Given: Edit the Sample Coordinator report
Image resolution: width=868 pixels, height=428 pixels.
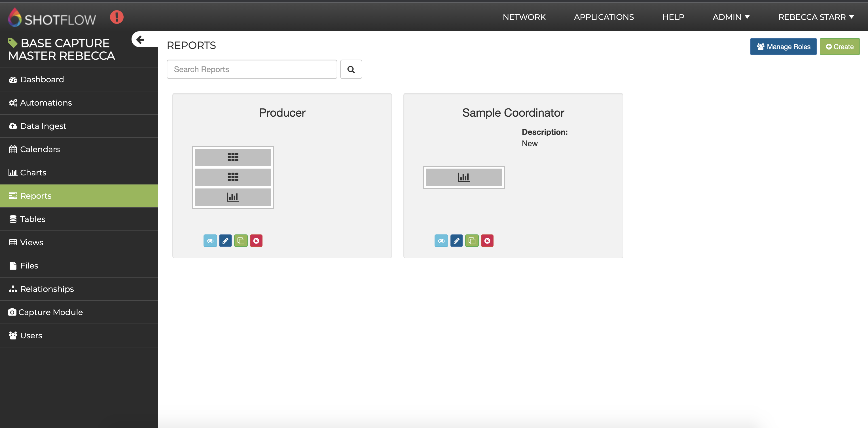Looking at the screenshot, I should pyautogui.click(x=456, y=241).
